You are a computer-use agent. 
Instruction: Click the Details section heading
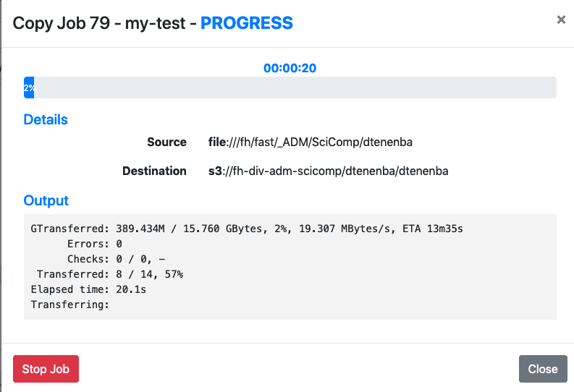coord(46,119)
